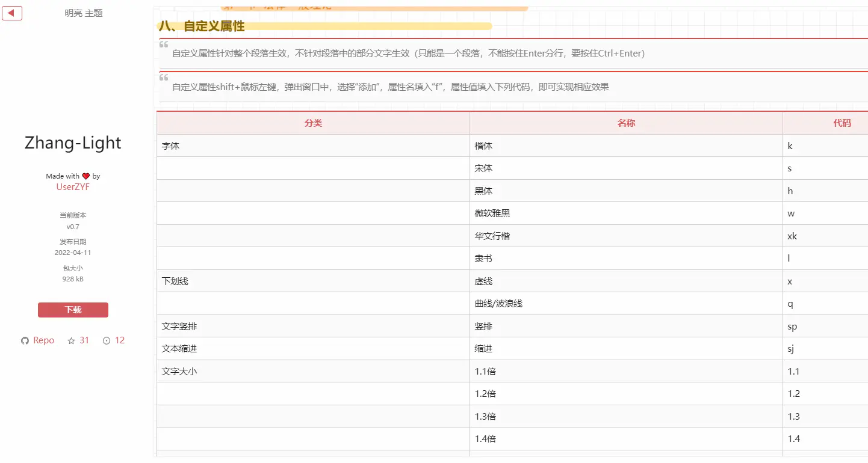Screen dimensions: 868x463
Task: Click the star icon beside 31
Action: [x=71, y=341]
